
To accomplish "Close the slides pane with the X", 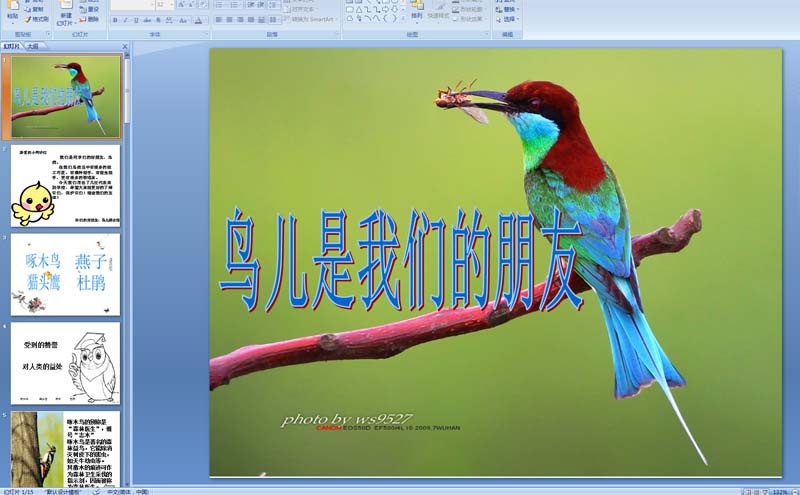I will point(124,46).
